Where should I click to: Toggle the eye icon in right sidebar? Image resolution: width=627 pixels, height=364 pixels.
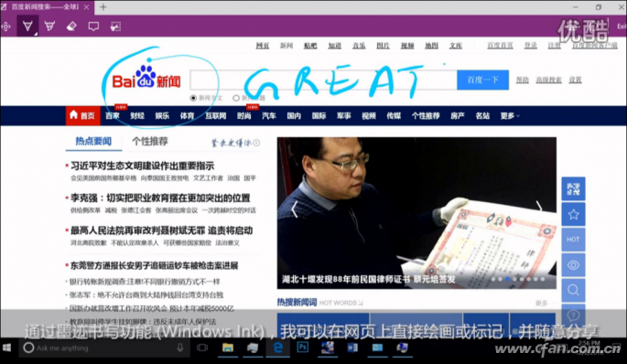(x=573, y=265)
